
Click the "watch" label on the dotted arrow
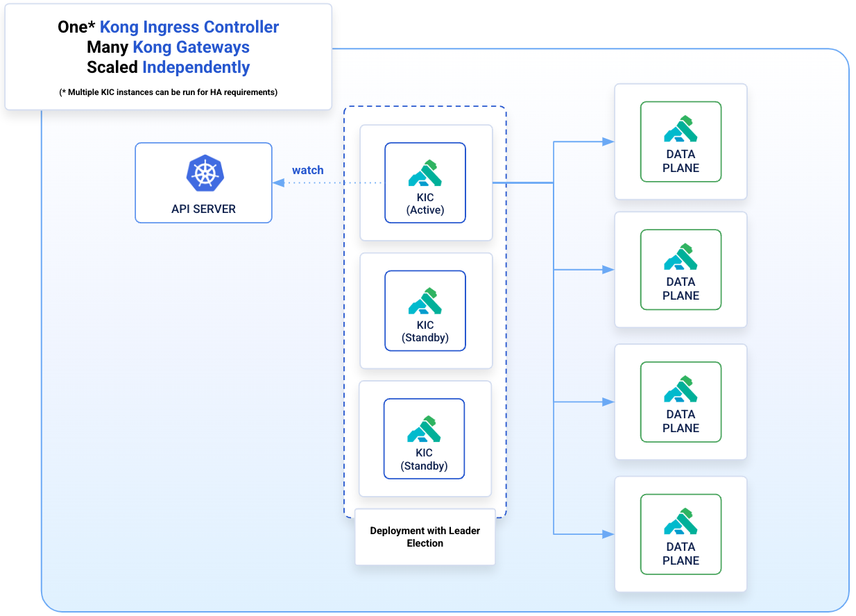click(x=307, y=170)
